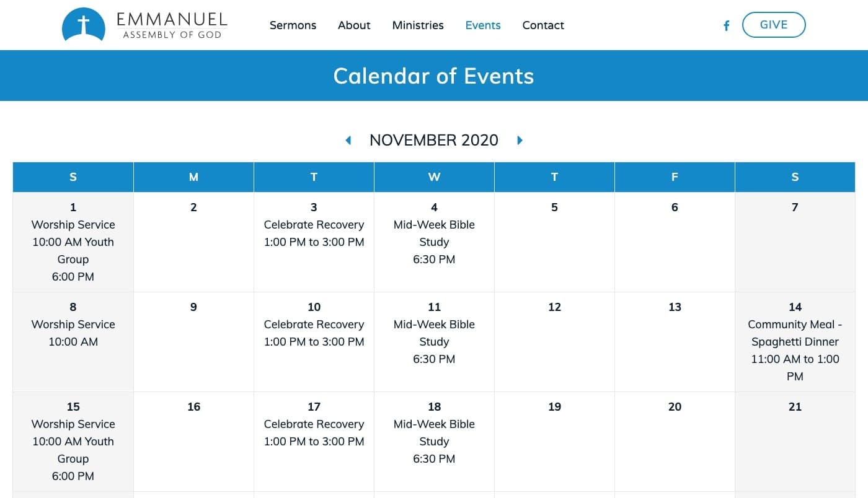This screenshot has width=868, height=498.
Task: Open the Sermons page
Action: click(x=293, y=25)
